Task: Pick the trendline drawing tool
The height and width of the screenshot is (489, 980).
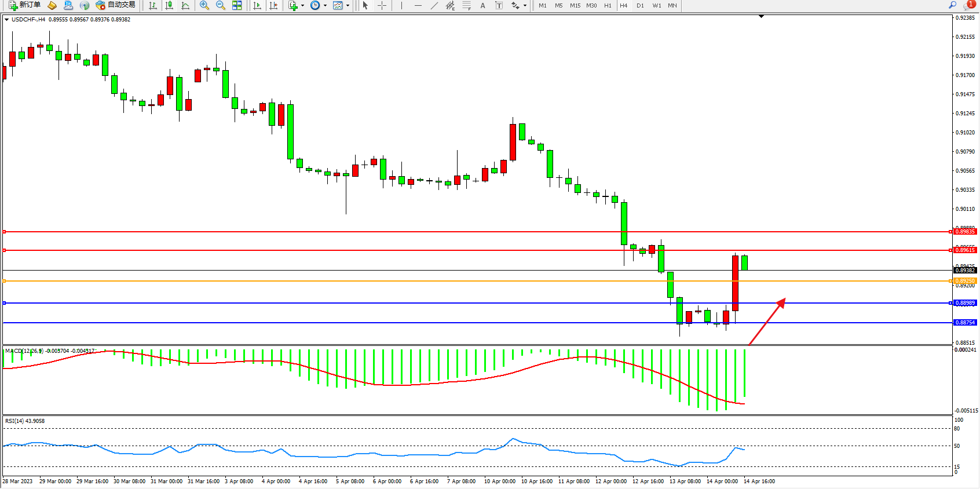Action: tap(434, 5)
